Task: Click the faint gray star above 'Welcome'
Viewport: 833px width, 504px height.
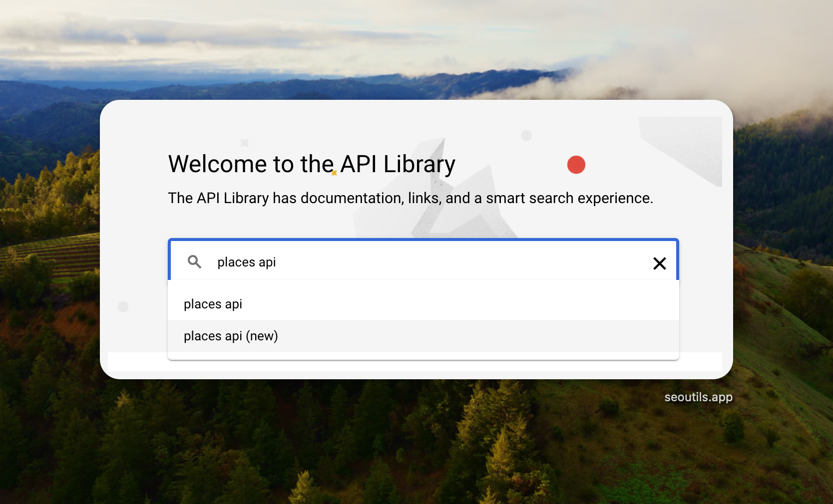Action: coord(244,143)
